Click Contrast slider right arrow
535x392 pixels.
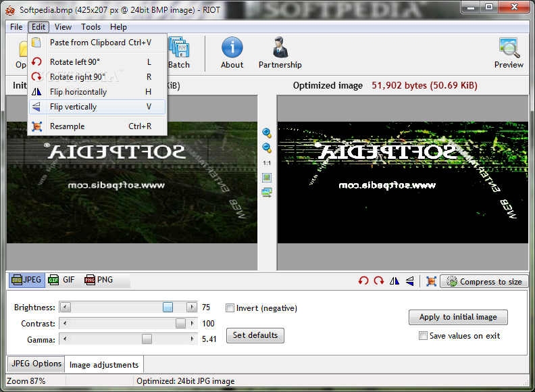click(192, 323)
